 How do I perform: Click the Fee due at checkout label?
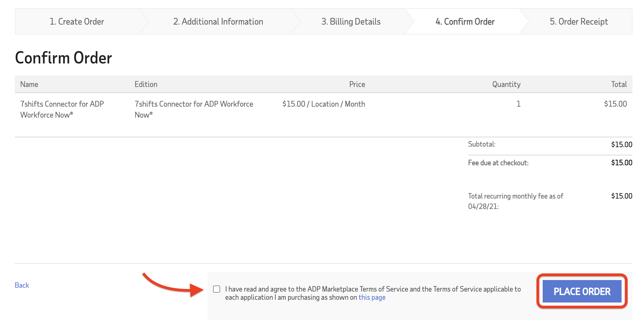click(498, 162)
